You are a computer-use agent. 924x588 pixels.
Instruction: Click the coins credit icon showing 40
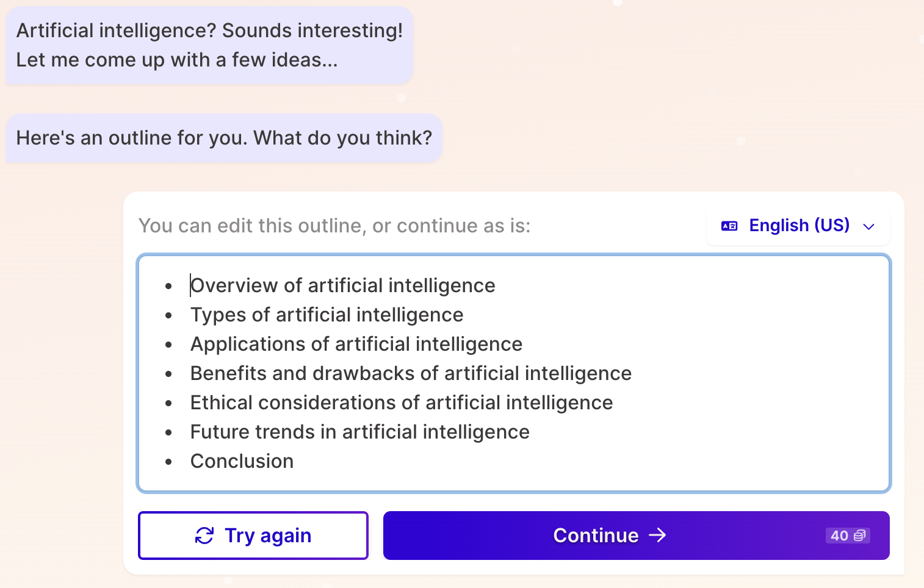[859, 536]
